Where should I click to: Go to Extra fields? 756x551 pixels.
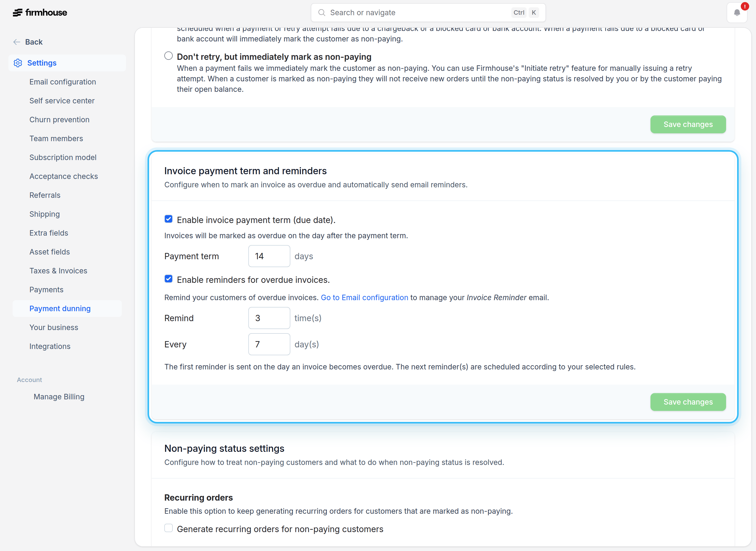[x=49, y=233]
